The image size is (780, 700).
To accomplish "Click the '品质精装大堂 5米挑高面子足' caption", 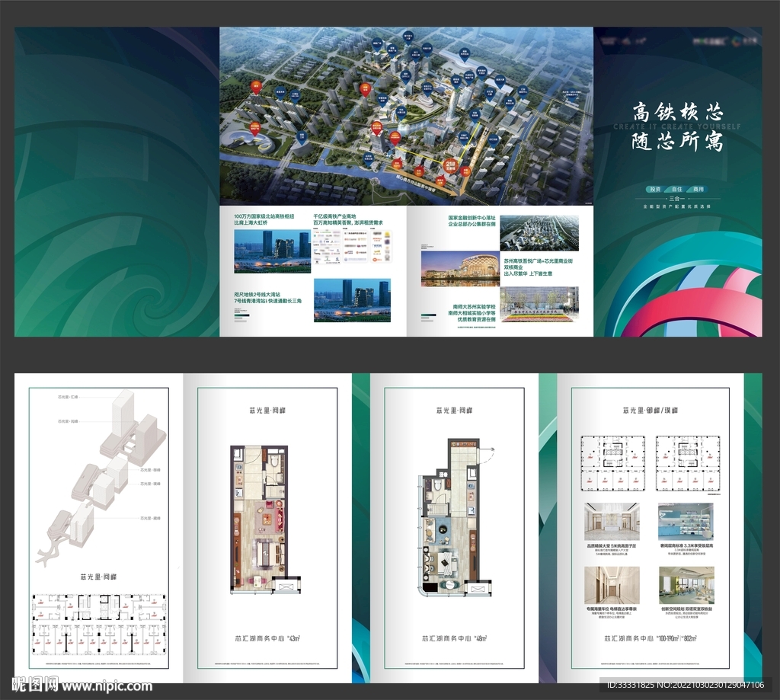I will (x=612, y=546).
